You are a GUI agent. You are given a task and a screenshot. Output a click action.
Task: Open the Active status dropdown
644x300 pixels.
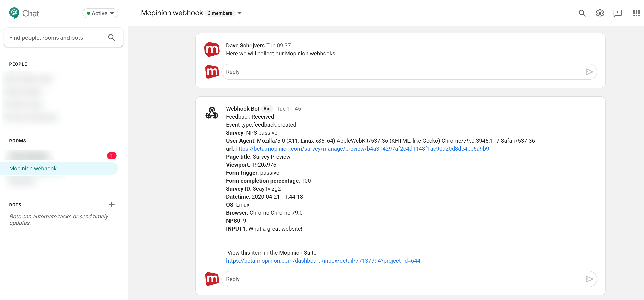pyautogui.click(x=100, y=13)
